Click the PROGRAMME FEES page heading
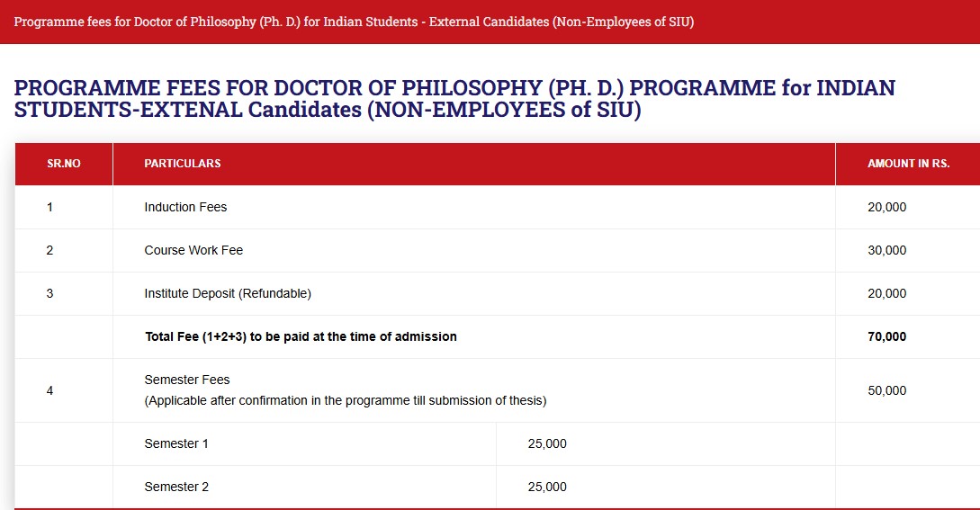 pos(454,100)
